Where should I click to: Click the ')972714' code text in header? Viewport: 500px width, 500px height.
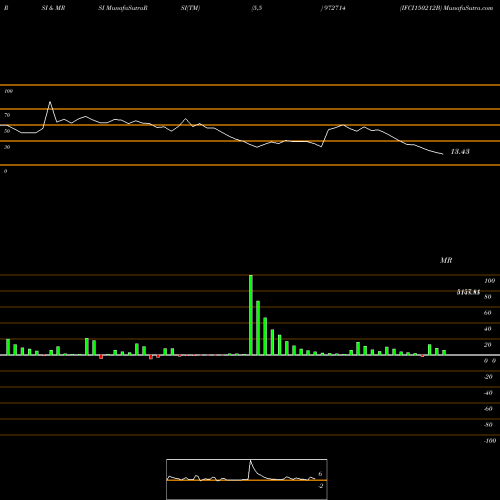point(333,8)
